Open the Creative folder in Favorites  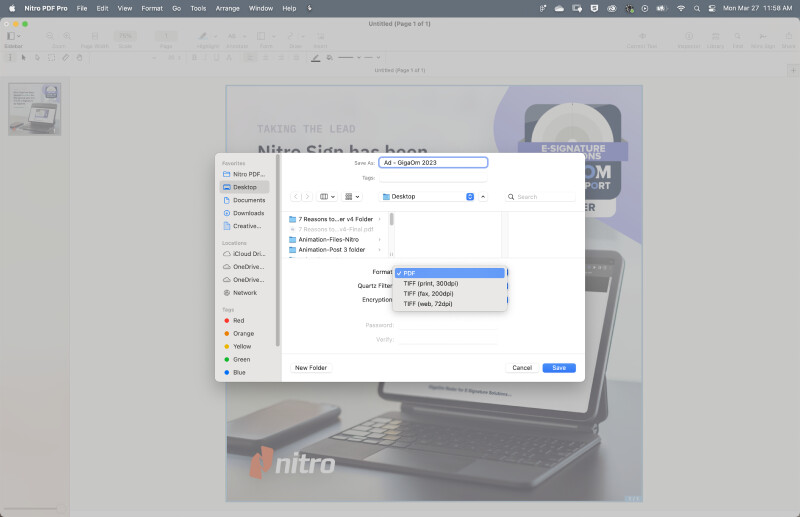click(246, 226)
